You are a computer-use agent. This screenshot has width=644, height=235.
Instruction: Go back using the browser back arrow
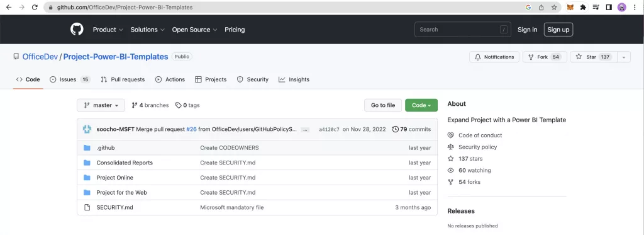tap(9, 8)
